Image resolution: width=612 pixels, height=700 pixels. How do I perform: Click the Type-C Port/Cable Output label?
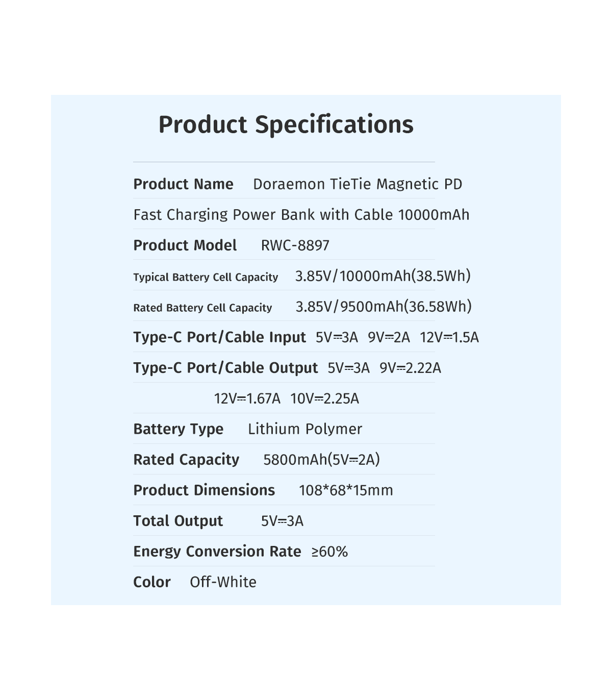click(x=225, y=368)
